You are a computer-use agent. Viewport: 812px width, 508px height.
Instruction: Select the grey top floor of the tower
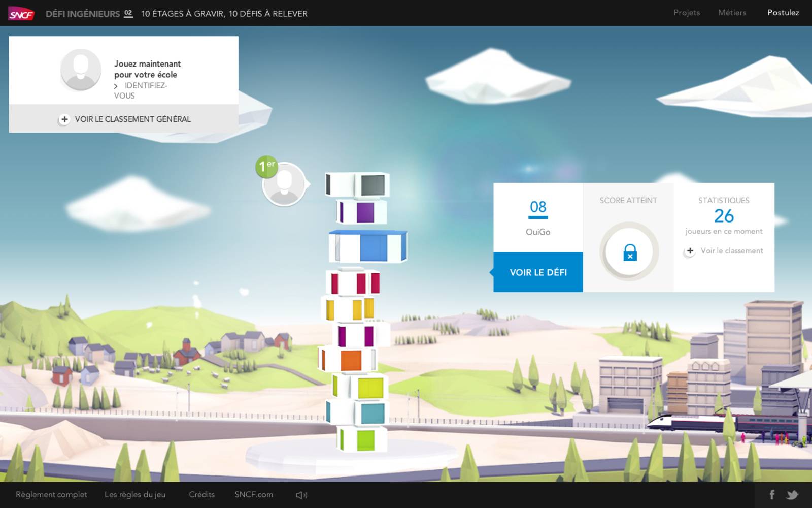coord(357,185)
